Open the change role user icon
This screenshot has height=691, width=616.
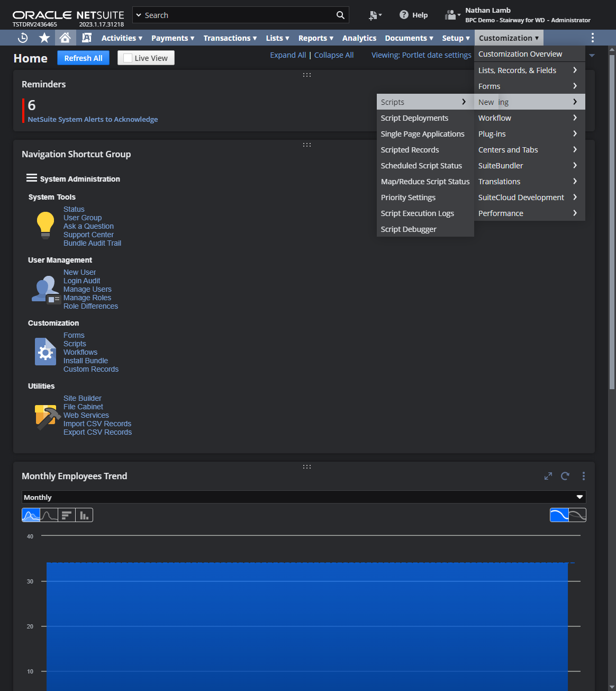[x=452, y=15]
